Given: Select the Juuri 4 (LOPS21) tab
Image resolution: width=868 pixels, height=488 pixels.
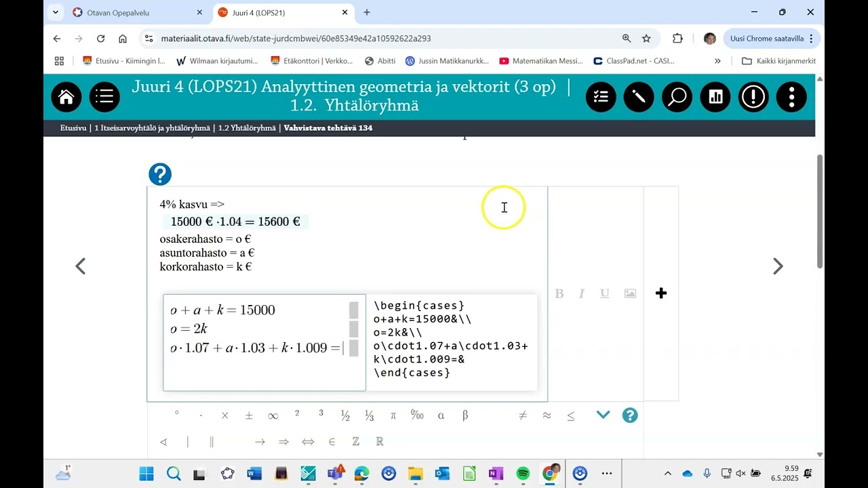Looking at the screenshot, I should pos(283,12).
